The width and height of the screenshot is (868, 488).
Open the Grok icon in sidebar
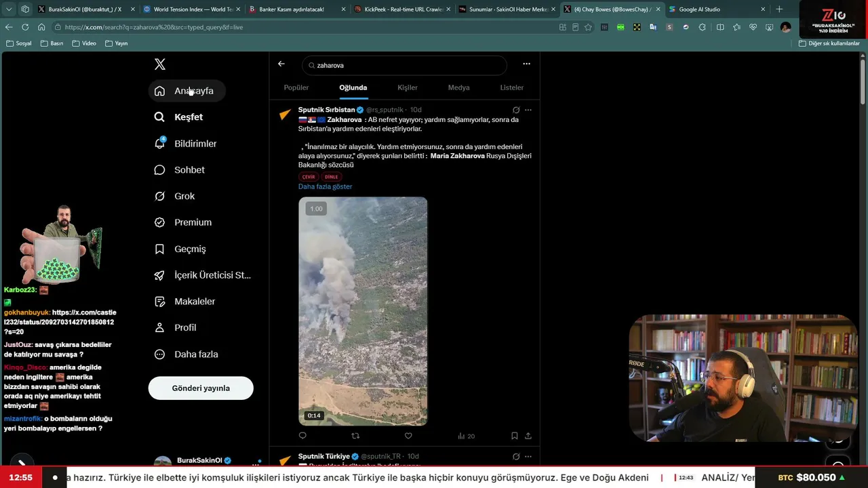[159, 196]
